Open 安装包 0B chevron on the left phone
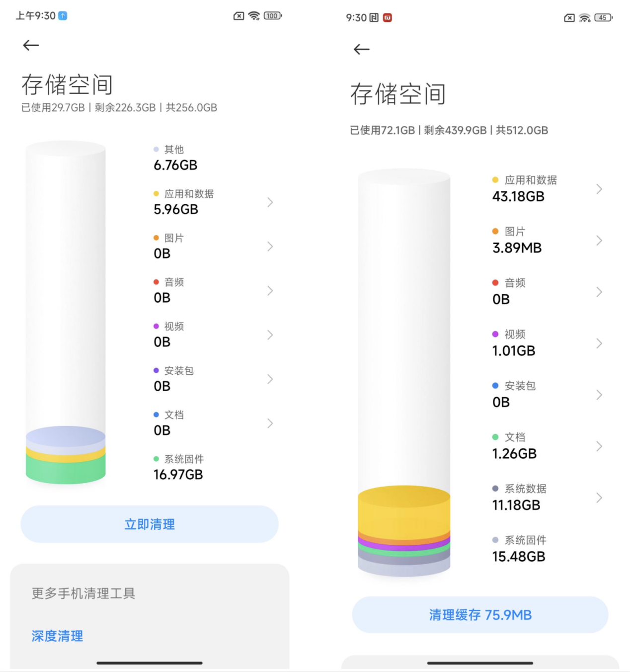This screenshot has width=630, height=672. [270, 379]
